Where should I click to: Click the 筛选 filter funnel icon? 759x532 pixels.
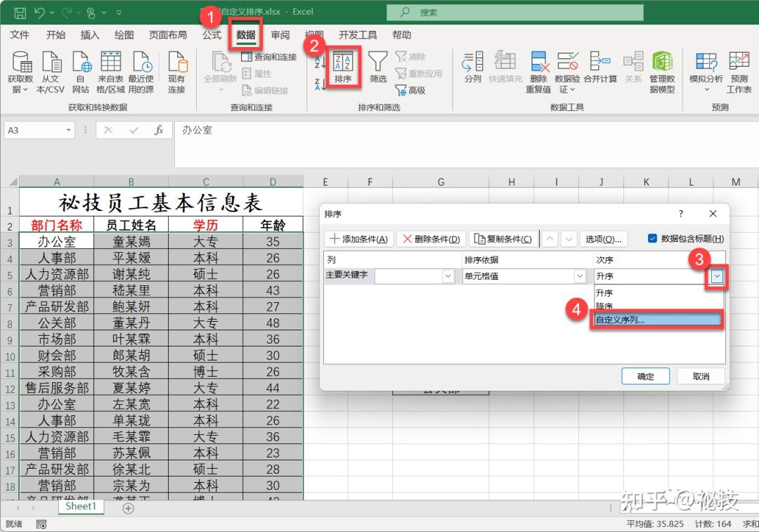pyautogui.click(x=377, y=67)
